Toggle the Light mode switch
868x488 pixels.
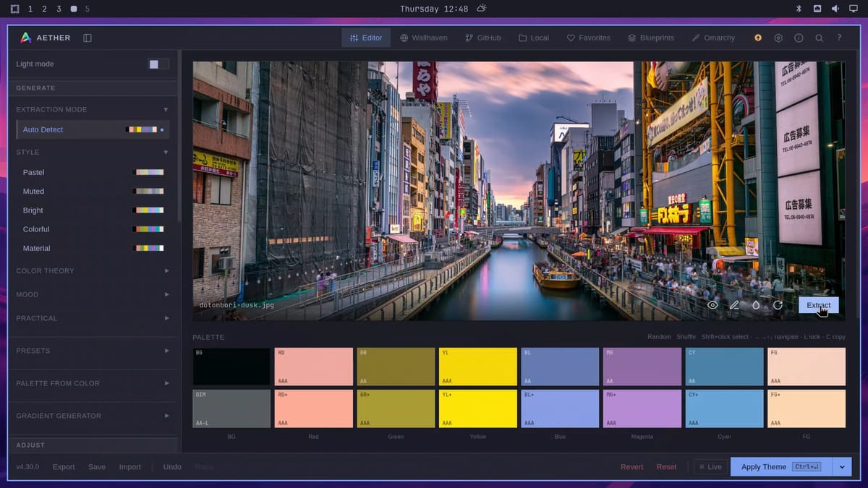tap(158, 64)
